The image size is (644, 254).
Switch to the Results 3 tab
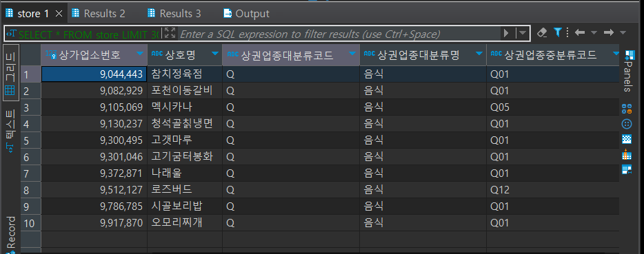(174, 14)
